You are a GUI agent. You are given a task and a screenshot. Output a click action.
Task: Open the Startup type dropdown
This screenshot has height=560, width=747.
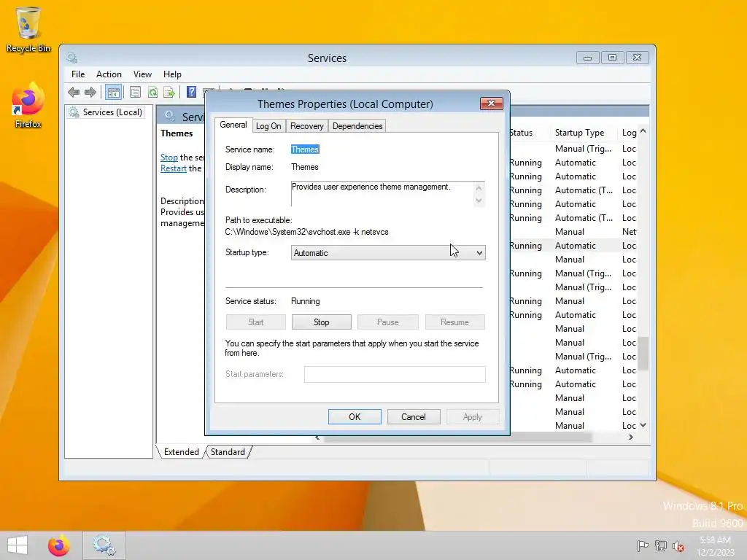(388, 253)
